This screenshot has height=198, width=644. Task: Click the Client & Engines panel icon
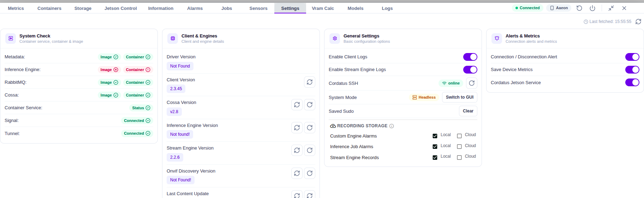click(173, 39)
